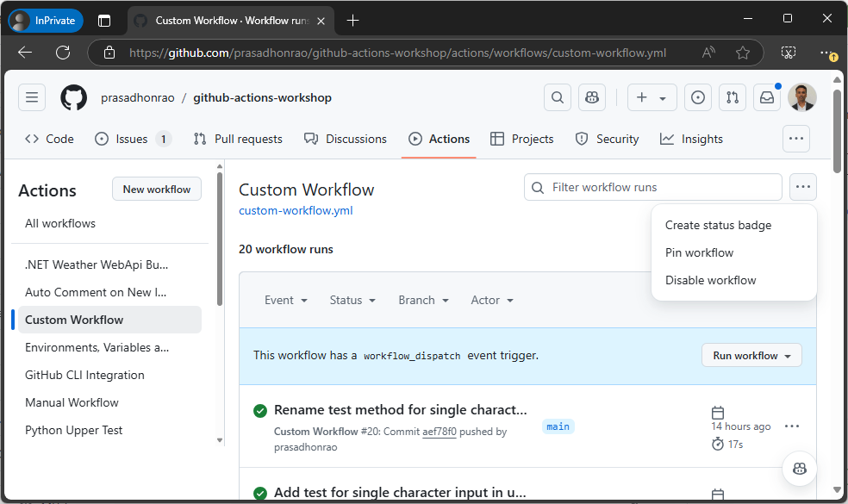Viewport: 848px width, 504px height.
Task: Click the New workflow button
Action: (157, 190)
